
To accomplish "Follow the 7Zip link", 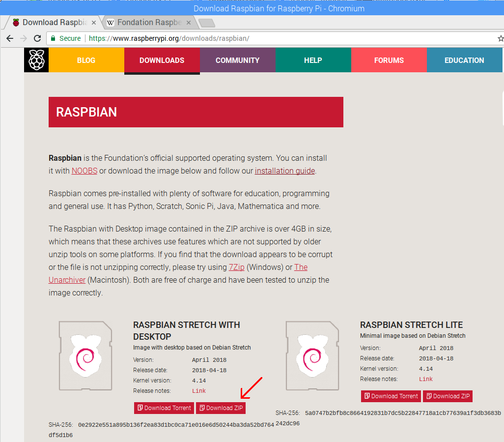I will click(236, 267).
